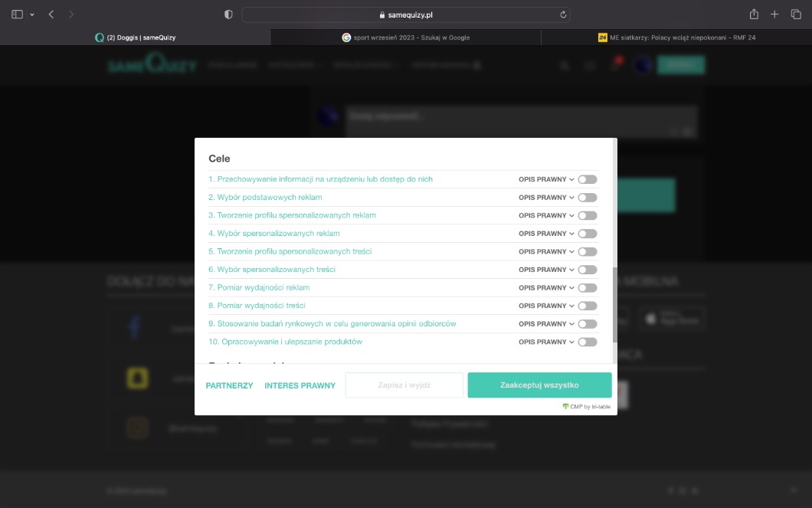The width and height of the screenshot is (812, 508).
Task: Click the sameQuizy logo in header
Action: pos(152,65)
